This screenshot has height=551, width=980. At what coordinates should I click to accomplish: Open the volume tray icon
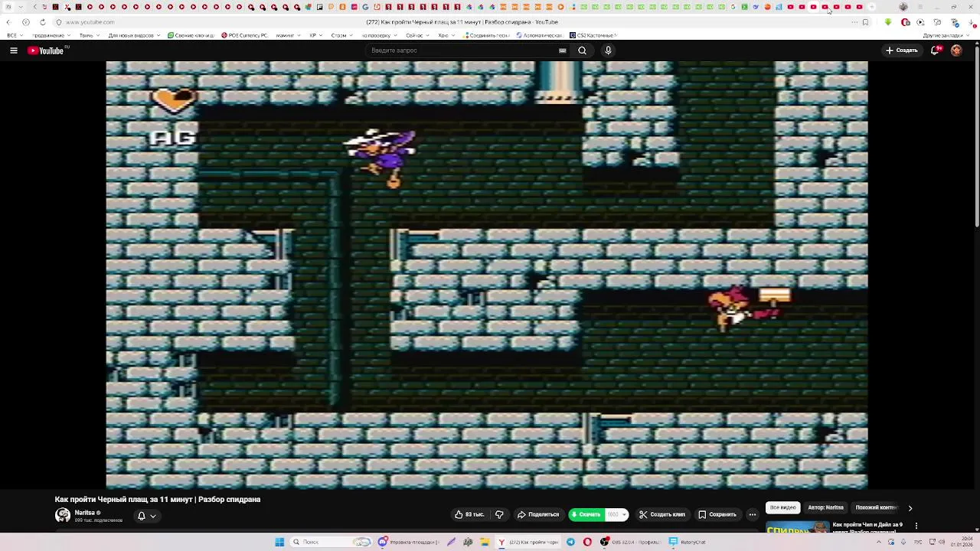(943, 542)
